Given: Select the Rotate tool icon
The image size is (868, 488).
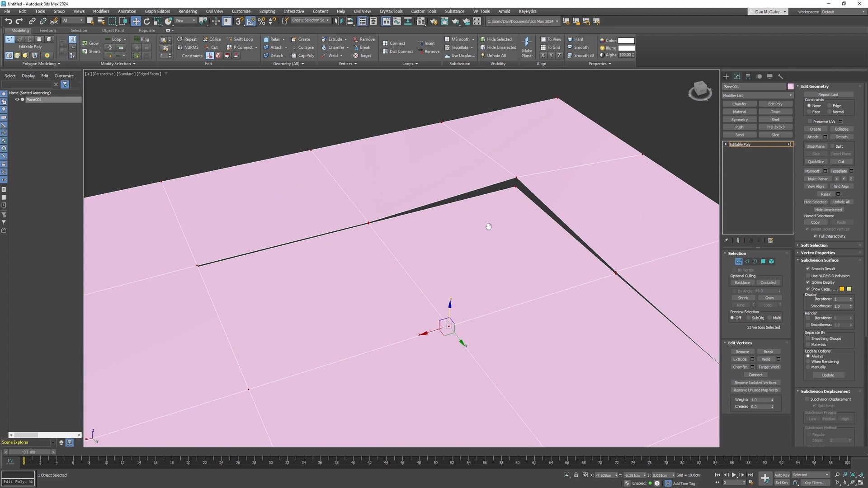Looking at the screenshot, I should 146,21.
